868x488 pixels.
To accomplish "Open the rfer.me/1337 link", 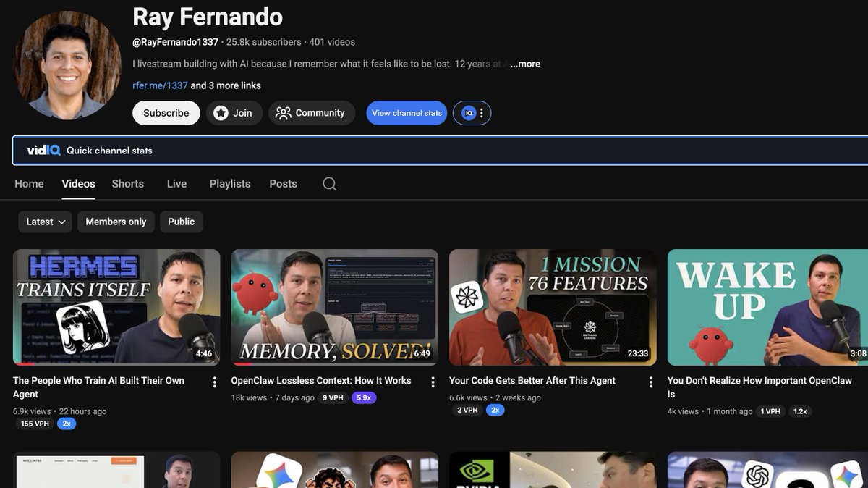I will 160,85.
